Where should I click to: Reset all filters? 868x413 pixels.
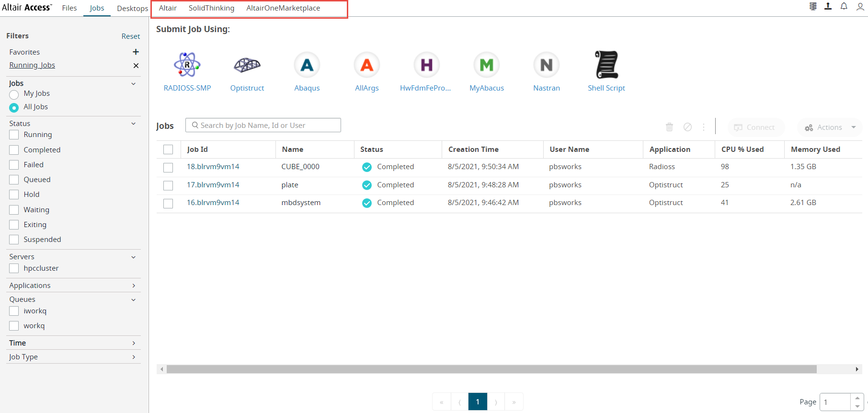(131, 36)
